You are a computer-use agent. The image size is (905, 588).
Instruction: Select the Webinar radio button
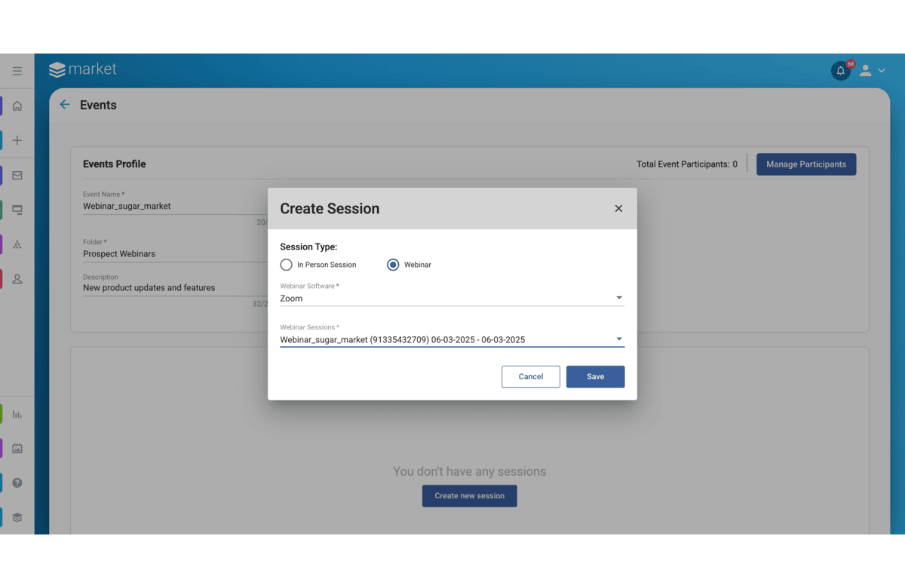[393, 265]
